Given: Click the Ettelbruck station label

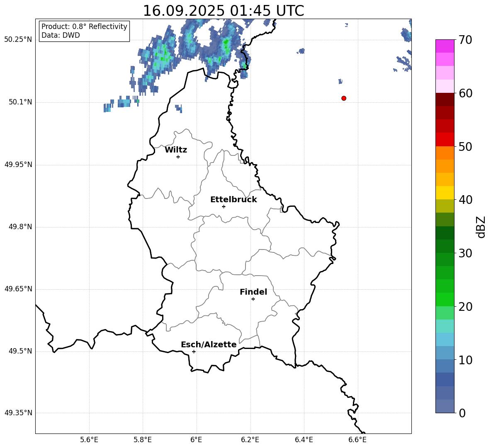Looking at the screenshot, I should (233, 200).
